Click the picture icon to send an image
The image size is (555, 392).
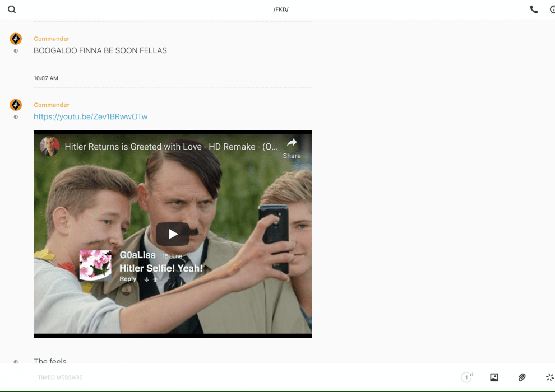pyautogui.click(x=494, y=377)
